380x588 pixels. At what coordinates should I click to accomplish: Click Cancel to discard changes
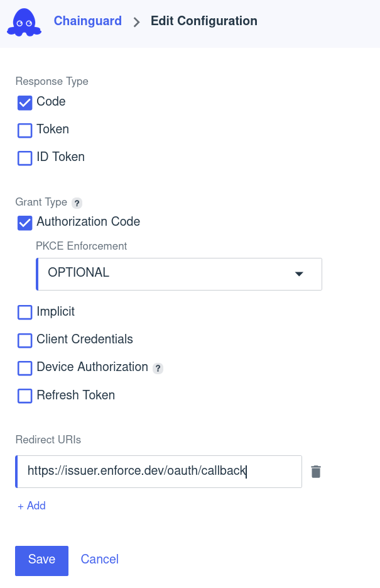(x=99, y=559)
